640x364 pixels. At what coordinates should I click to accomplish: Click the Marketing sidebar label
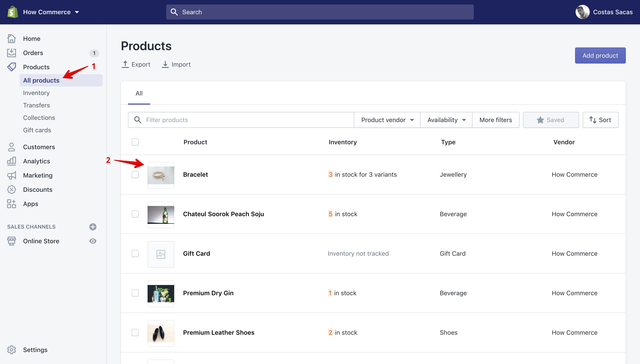[38, 176]
